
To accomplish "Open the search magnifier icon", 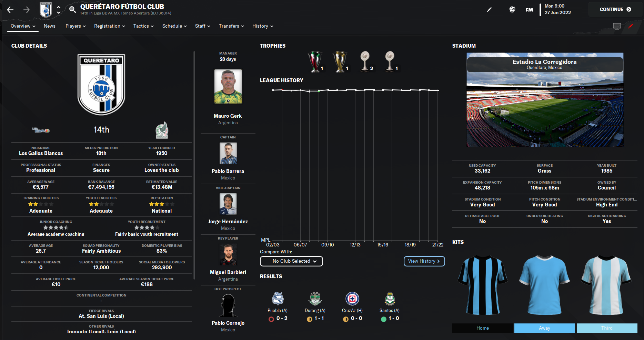I will [72, 9].
